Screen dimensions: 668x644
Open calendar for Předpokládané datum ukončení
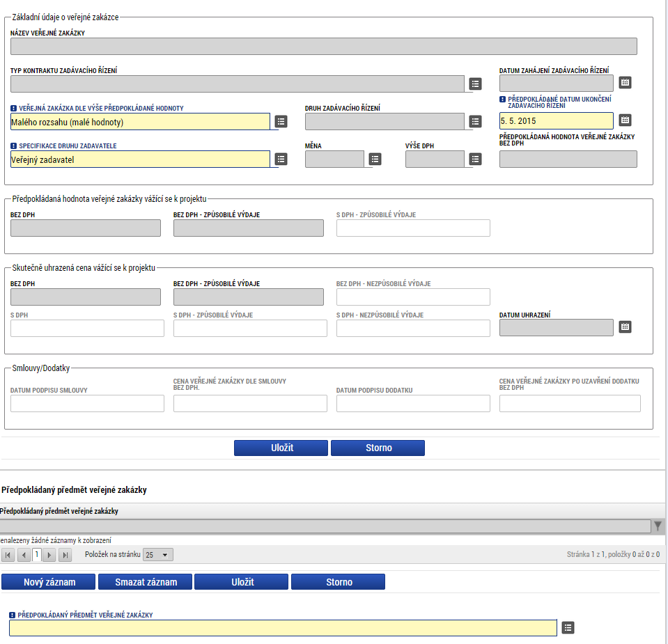625,120
